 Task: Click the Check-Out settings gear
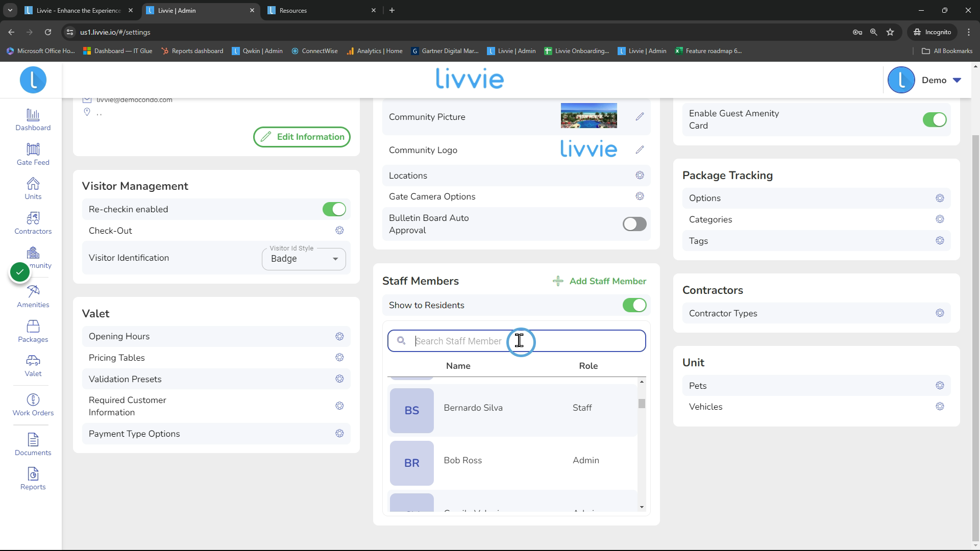(x=339, y=231)
